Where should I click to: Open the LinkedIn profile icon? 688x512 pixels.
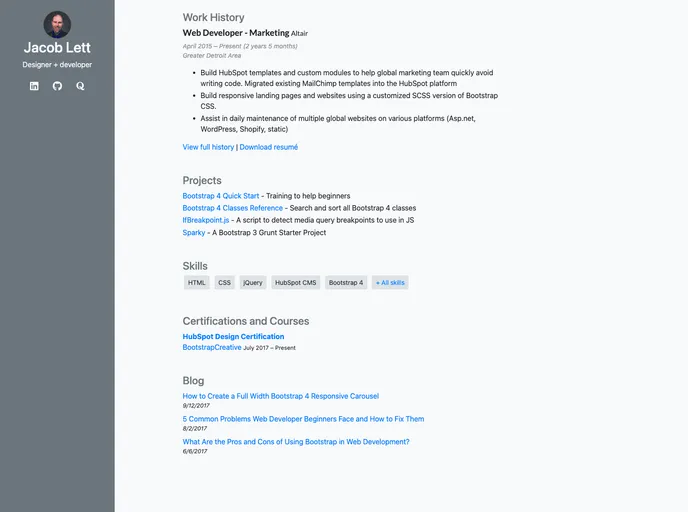tap(34, 86)
